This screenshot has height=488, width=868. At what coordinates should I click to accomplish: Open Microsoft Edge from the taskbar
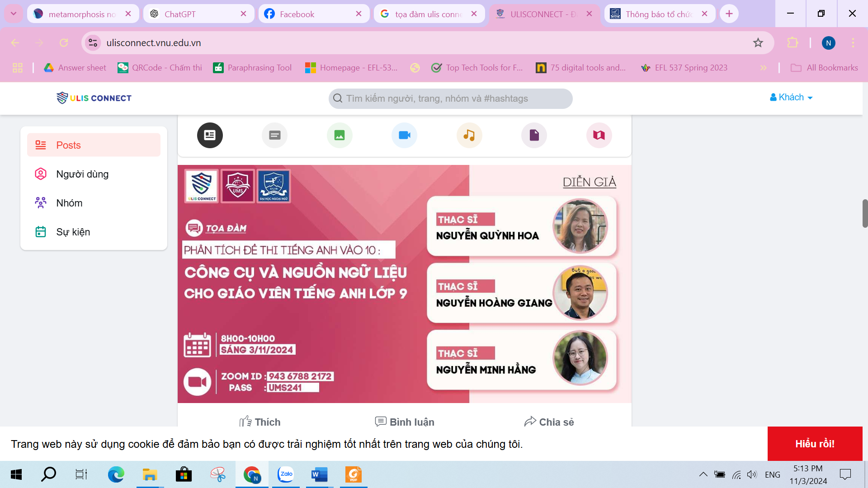point(116,474)
